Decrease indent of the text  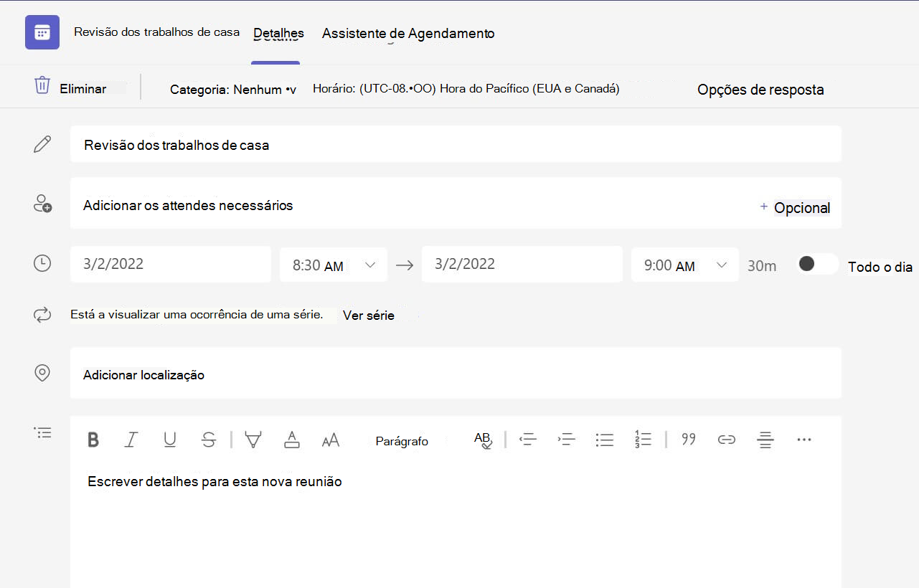tap(528, 440)
